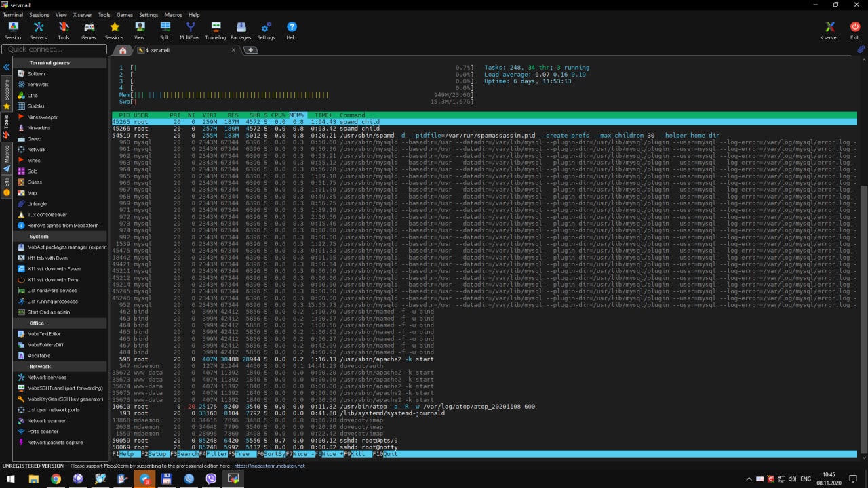The image size is (868, 488).
Task: Launch the Sudoku game
Action: coord(36,106)
